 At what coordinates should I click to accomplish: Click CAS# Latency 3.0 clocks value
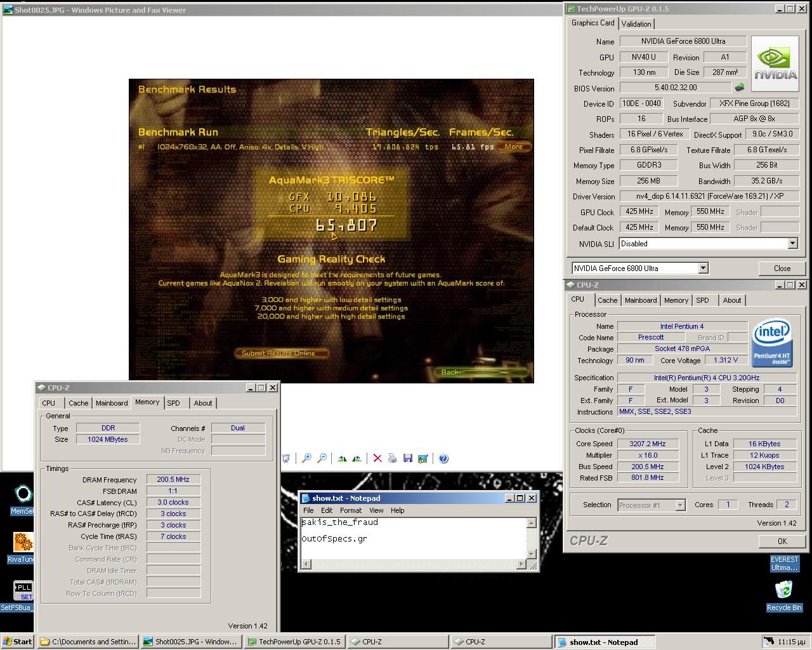[173, 502]
